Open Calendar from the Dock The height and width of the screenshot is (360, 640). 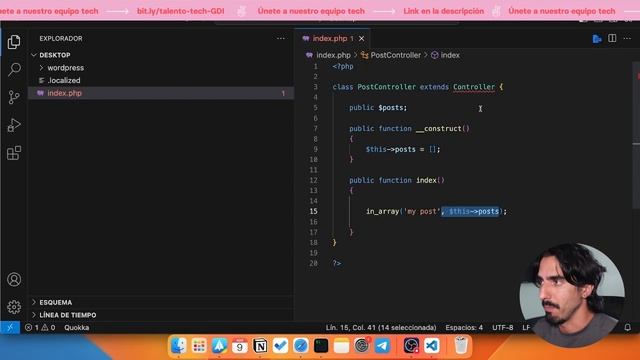240,346
